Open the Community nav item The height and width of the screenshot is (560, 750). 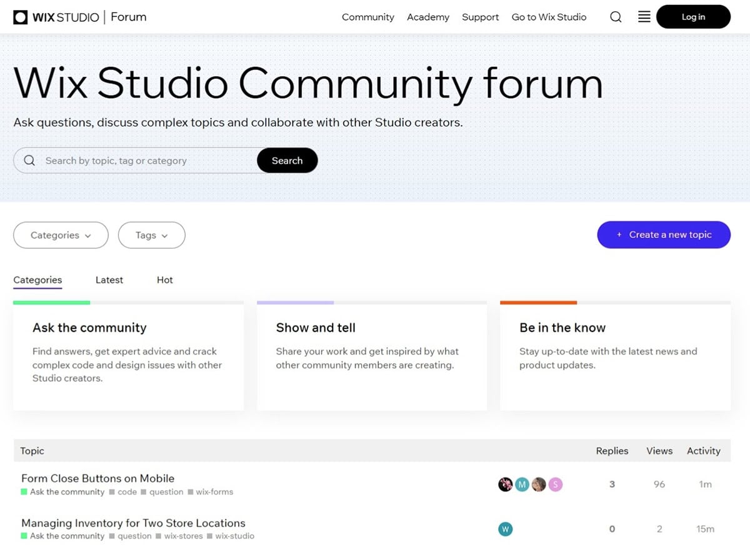click(x=368, y=17)
